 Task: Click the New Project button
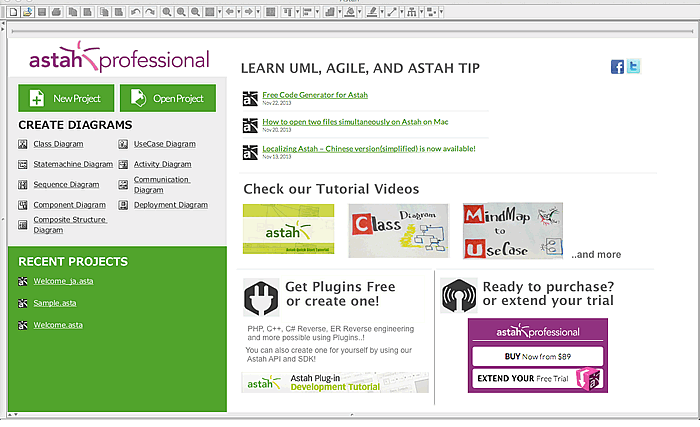tap(66, 98)
